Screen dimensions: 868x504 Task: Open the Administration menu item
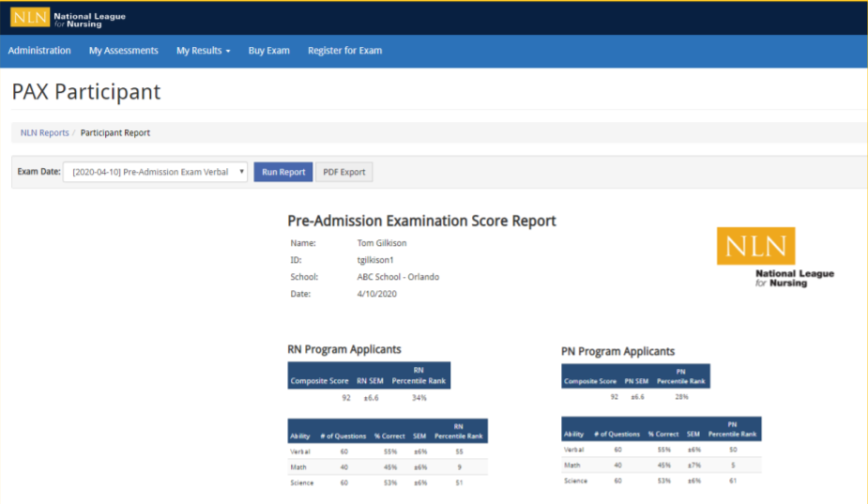click(x=39, y=51)
